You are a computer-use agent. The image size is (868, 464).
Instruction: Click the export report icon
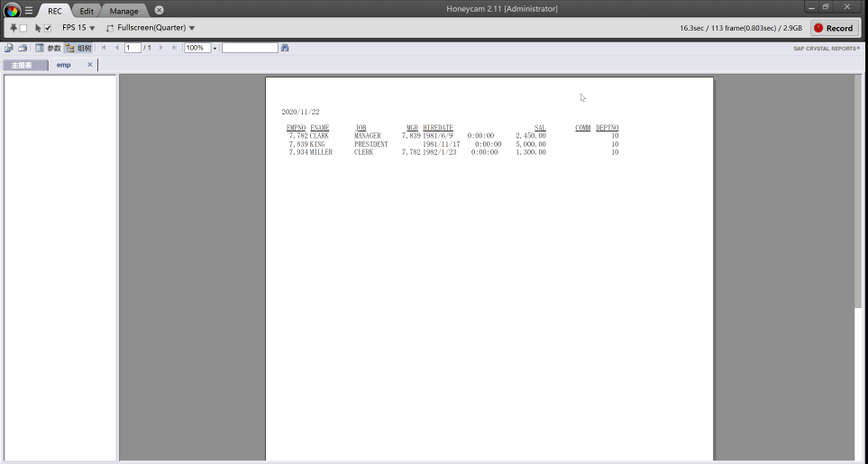click(9, 48)
